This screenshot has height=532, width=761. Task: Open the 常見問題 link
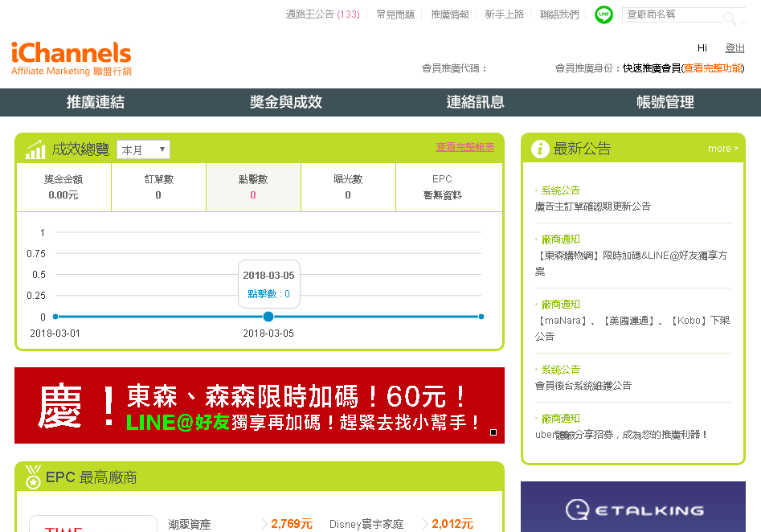pos(395,14)
